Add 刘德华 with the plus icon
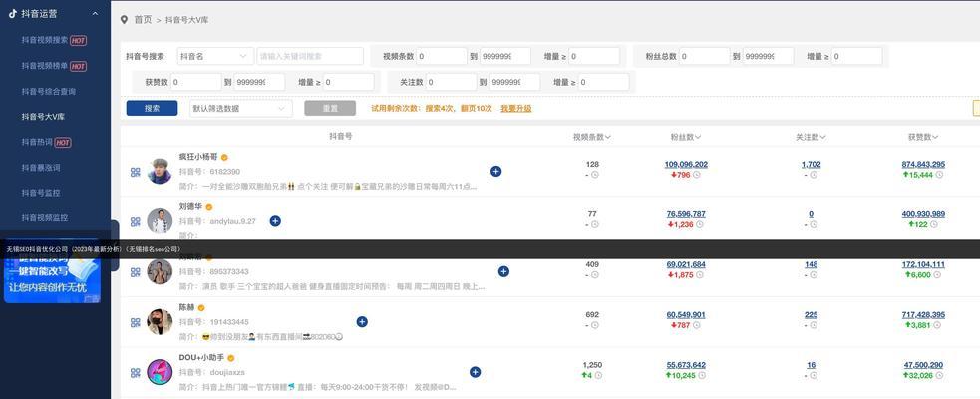The width and height of the screenshot is (980, 399). [275, 220]
